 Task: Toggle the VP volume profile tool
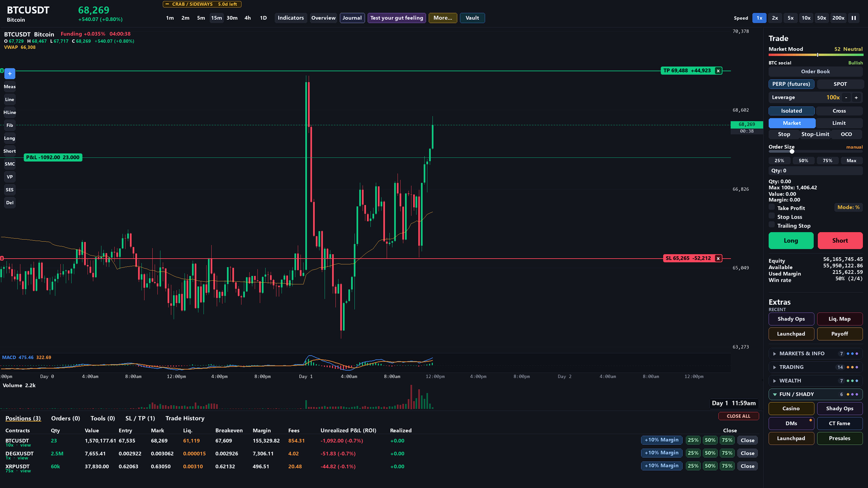point(9,177)
